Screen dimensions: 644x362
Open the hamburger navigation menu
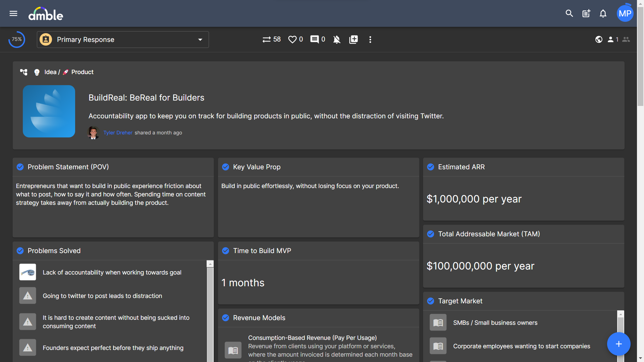pyautogui.click(x=13, y=13)
